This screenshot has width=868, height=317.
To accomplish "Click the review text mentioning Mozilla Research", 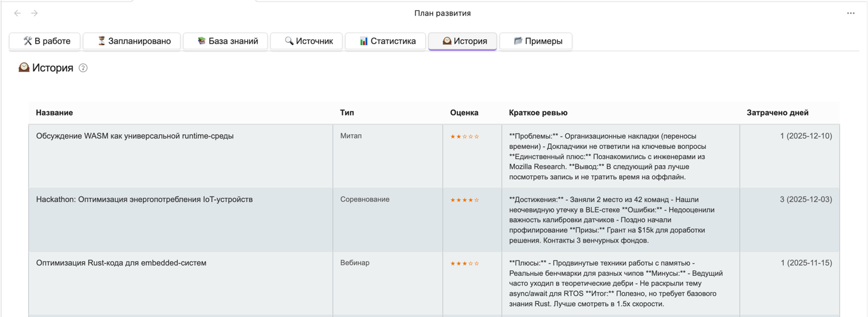I will pyautogui.click(x=608, y=157).
